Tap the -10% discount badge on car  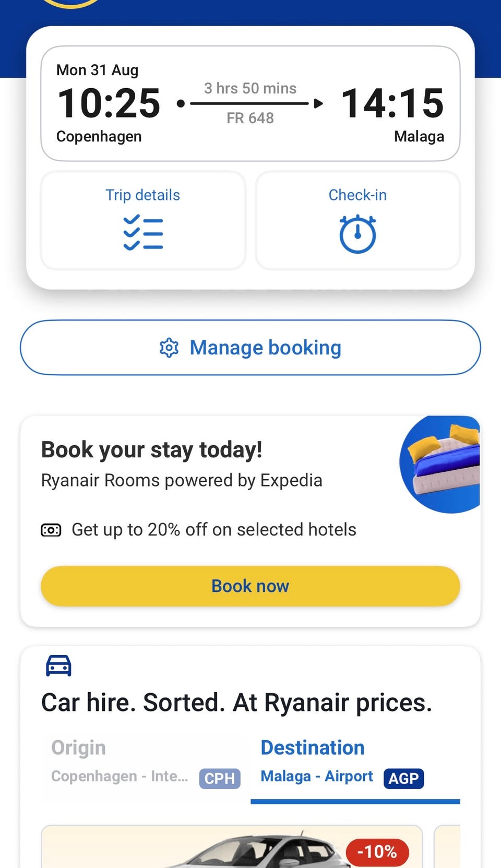pos(377,852)
